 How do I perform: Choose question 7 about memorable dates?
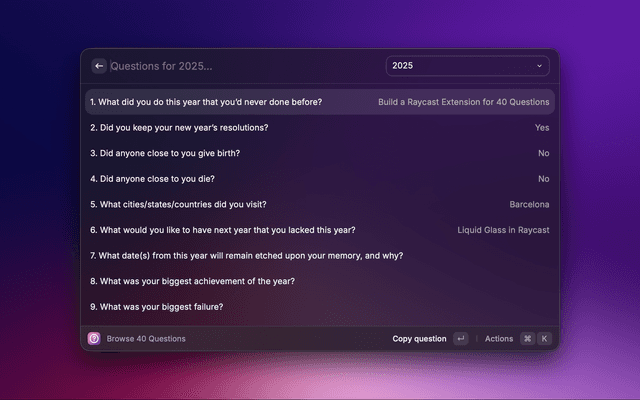tap(246, 255)
